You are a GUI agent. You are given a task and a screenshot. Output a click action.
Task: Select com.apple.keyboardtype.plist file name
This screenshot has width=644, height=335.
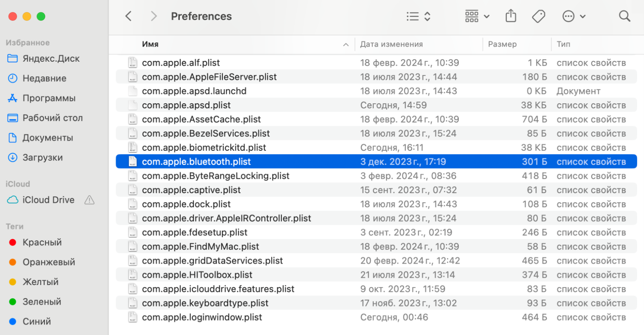[205, 303]
